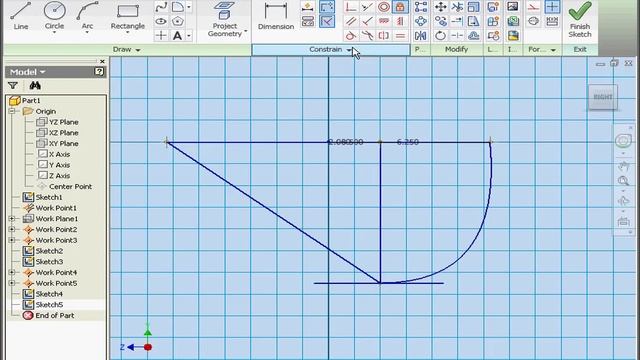This screenshot has height=360, width=640.
Task: Apply the Collinear constraint
Action: pos(367,7)
